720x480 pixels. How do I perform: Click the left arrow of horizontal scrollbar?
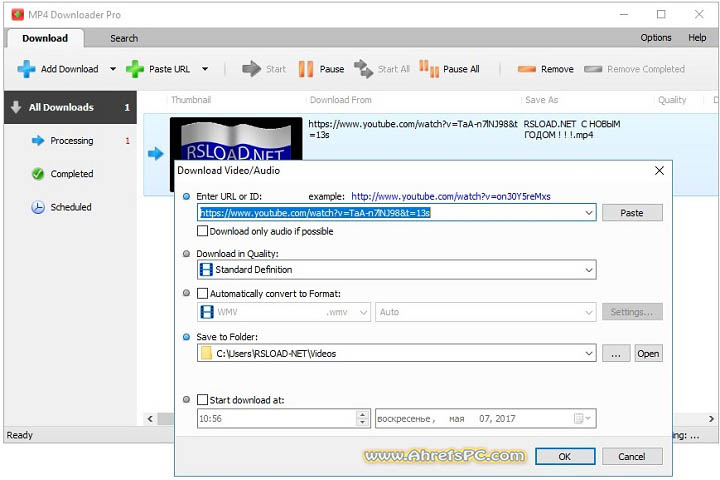tap(150, 419)
